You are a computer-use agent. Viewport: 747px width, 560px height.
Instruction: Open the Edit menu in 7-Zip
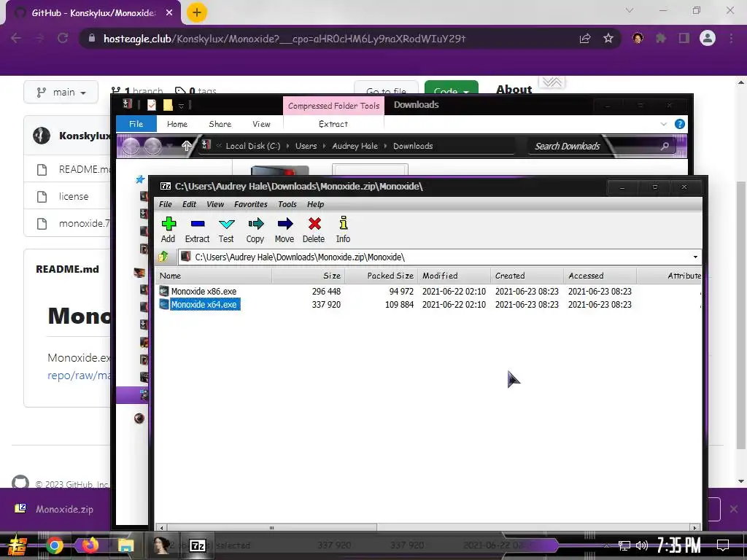(189, 204)
